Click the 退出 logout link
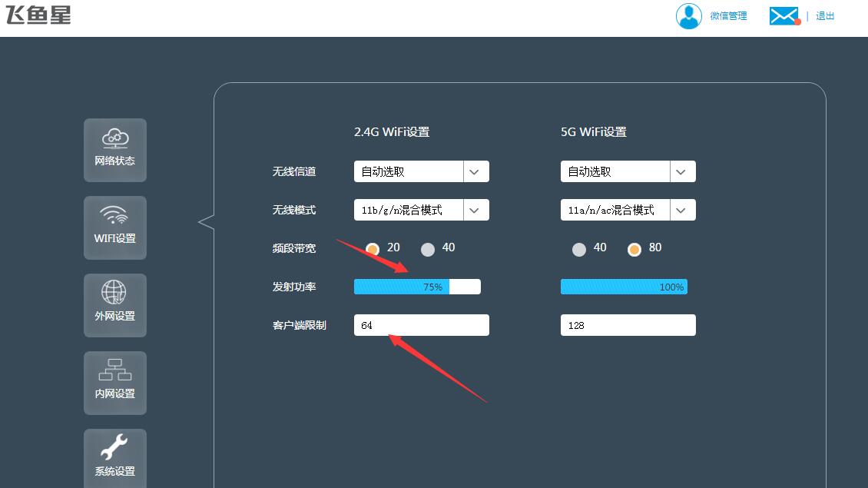The height and width of the screenshot is (488, 868). point(824,15)
